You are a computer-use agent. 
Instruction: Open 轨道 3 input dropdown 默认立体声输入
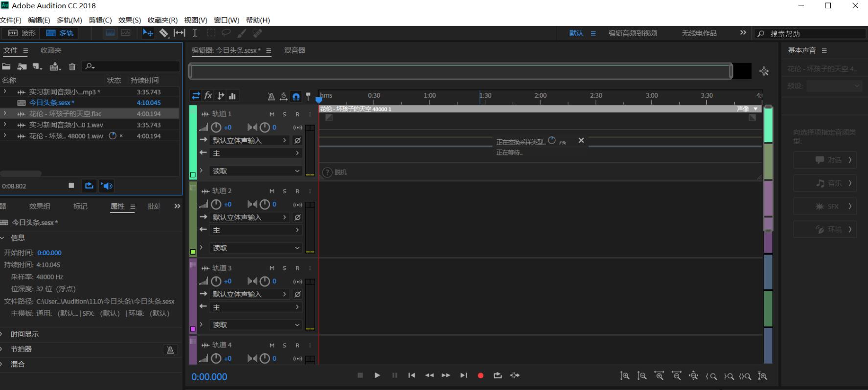[250, 294]
